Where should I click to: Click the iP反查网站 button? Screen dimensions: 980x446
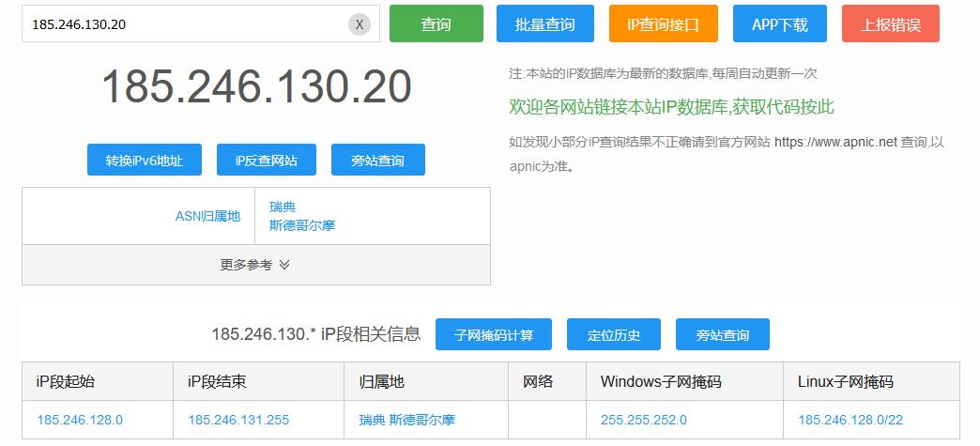[x=267, y=160]
